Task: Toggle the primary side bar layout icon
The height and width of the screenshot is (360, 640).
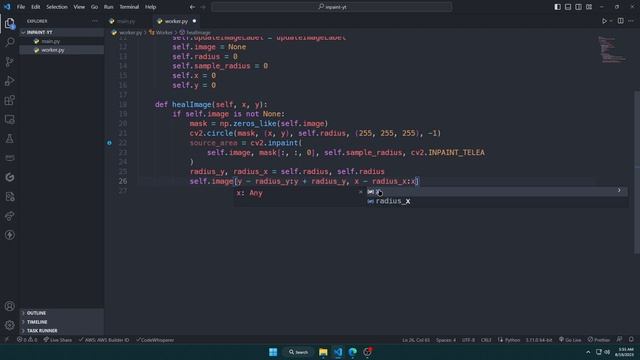Action: tap(558, 7)
